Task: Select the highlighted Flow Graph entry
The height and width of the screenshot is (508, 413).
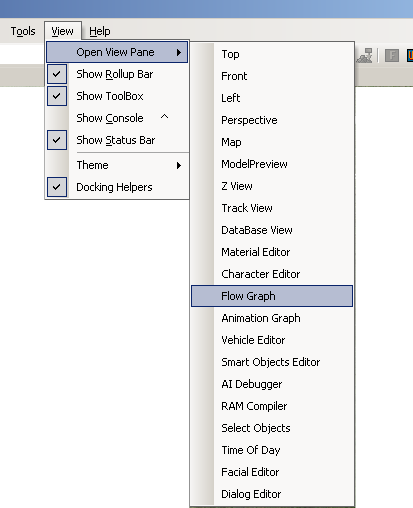Action: (x=272, y=296)
